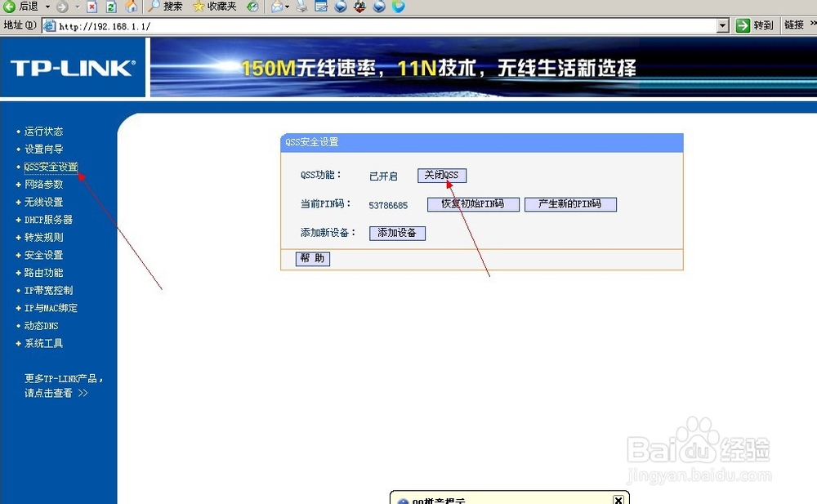Click 恢复初始PIN码 button
The height and width of the screenshot is (504, 817).
(x=473, y=204)
